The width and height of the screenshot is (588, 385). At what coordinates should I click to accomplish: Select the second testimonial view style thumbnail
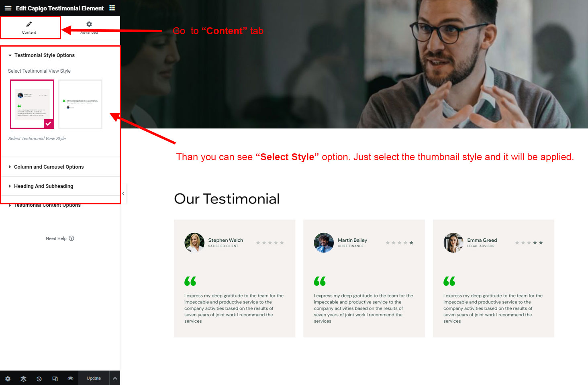(x=80, y=104)
